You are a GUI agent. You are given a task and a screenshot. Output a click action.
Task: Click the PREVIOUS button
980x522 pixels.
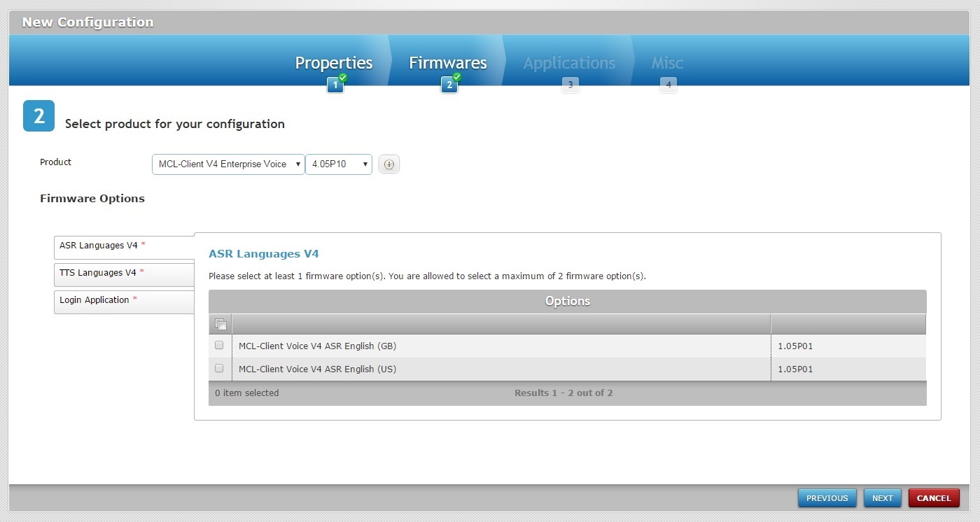827,498
